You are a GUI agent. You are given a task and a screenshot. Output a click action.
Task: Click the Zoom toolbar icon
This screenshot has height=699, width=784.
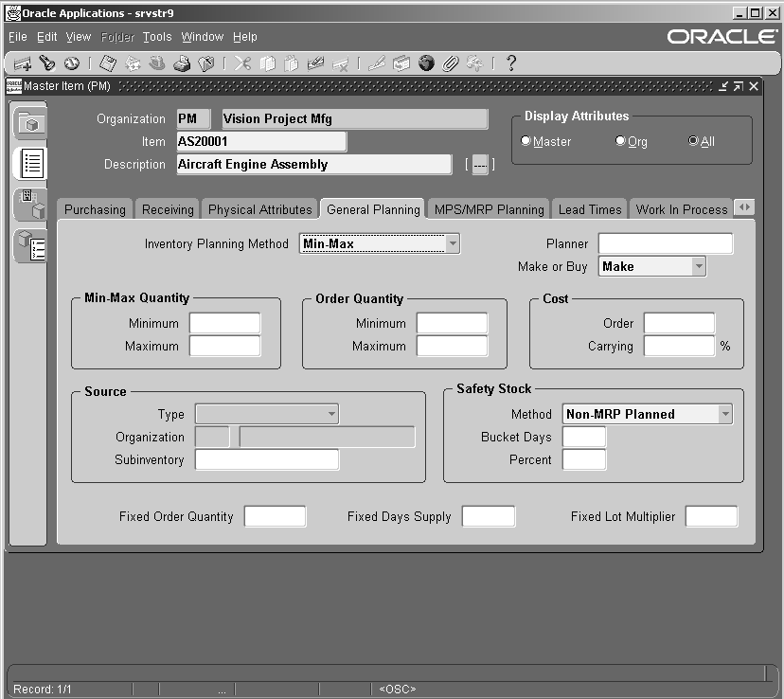[401, 63]
